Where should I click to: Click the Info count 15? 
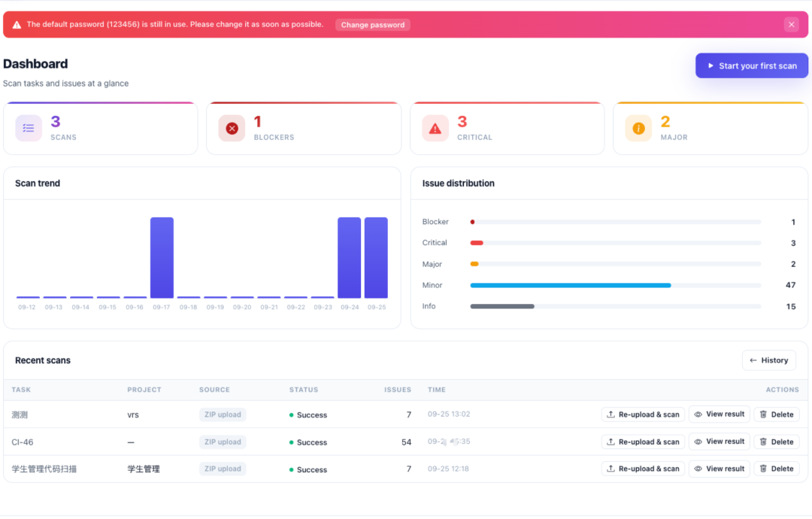click(790, 307)
